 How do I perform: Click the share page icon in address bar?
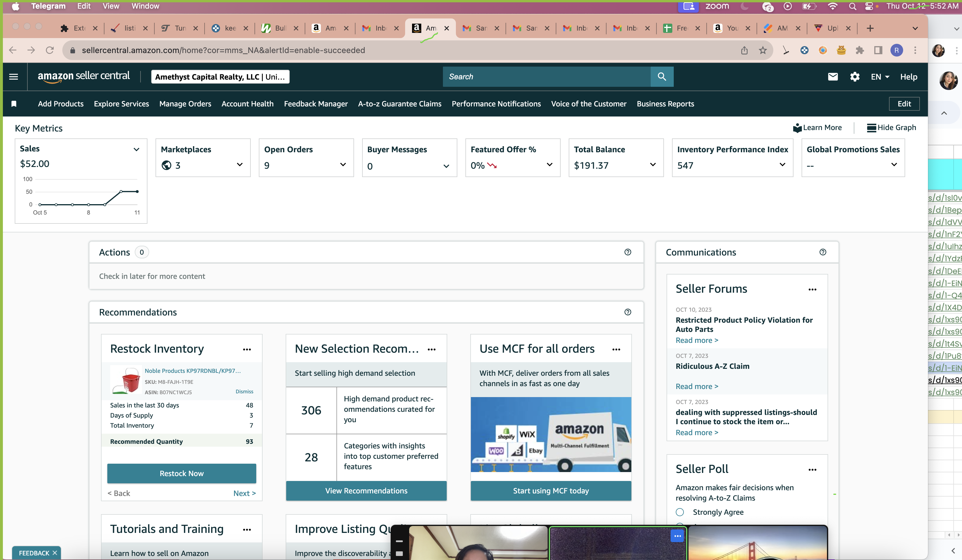point(744,50)
